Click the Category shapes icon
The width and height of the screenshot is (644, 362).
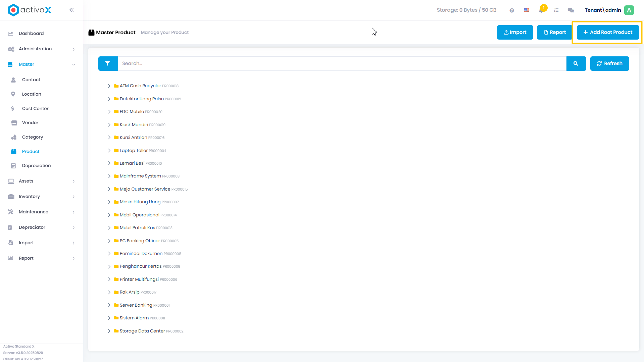tap(14, 137)
